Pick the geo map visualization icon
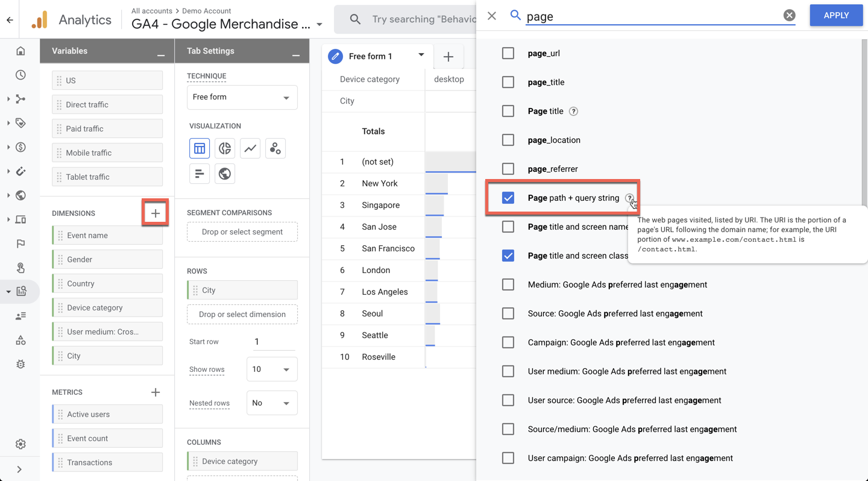The image size is (868, 481). (225, 174)
